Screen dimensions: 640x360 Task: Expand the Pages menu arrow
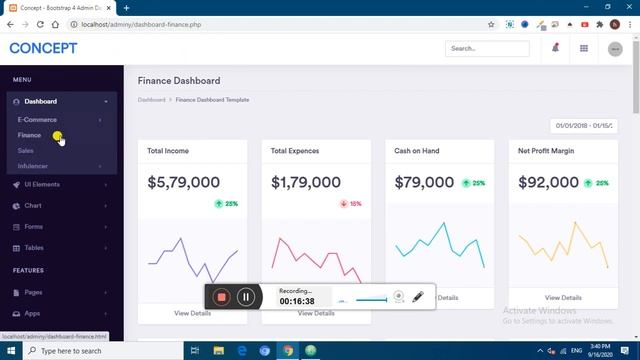point(106,293)
